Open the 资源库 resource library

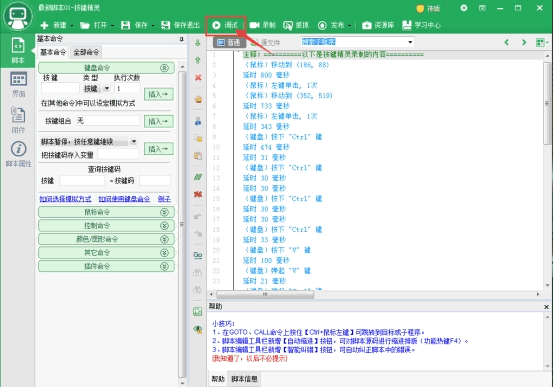point(378,25)
